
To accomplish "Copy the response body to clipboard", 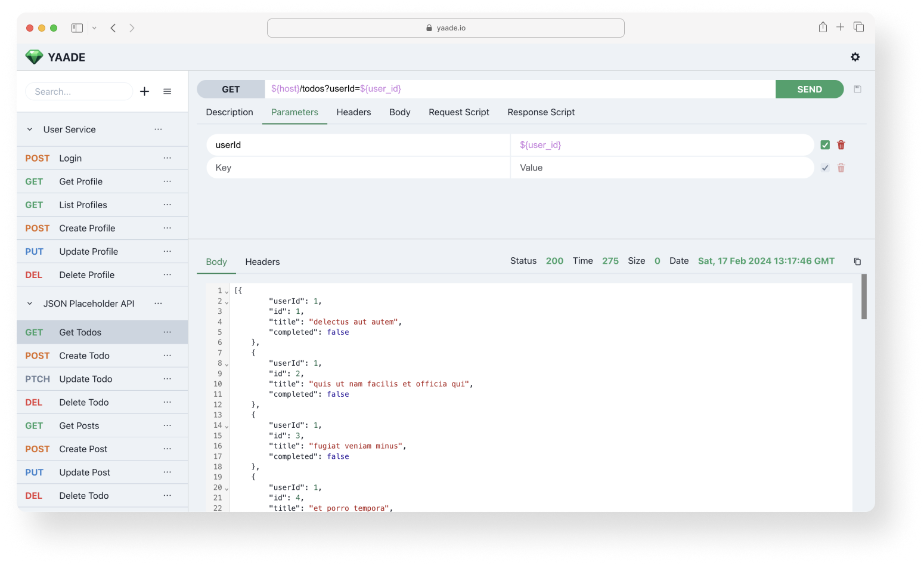I will 857,261.
